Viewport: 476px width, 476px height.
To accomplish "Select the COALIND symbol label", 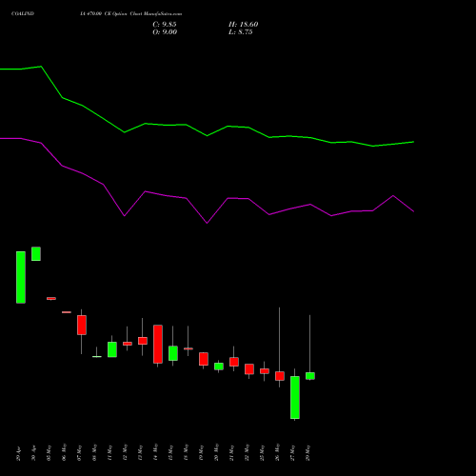I will 23,14.
